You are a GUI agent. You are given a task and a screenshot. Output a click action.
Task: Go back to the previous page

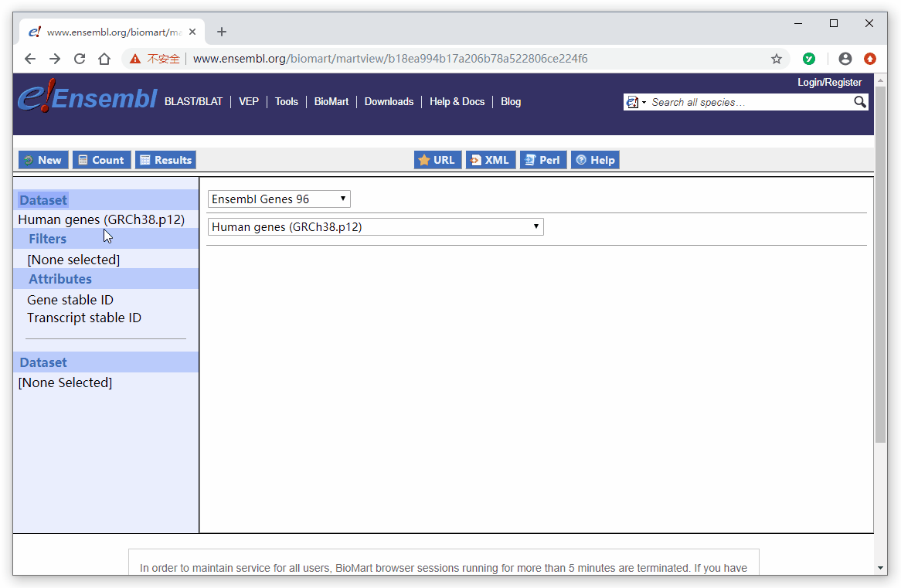[x=30, y=59]
